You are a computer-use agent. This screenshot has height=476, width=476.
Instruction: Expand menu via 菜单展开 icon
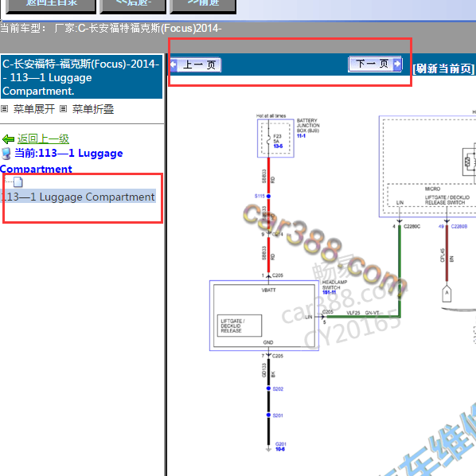[x=4, y=109]
